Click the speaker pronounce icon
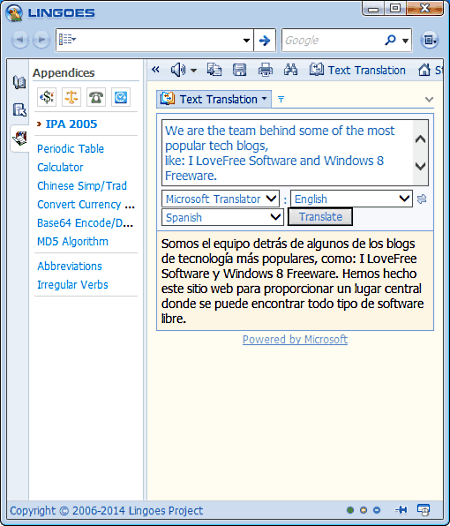 178,70
